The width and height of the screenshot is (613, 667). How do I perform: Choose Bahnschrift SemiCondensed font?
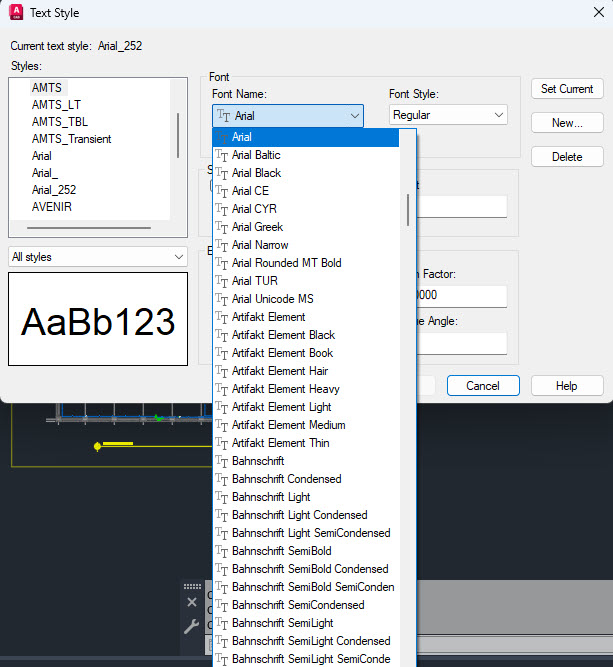306,605
